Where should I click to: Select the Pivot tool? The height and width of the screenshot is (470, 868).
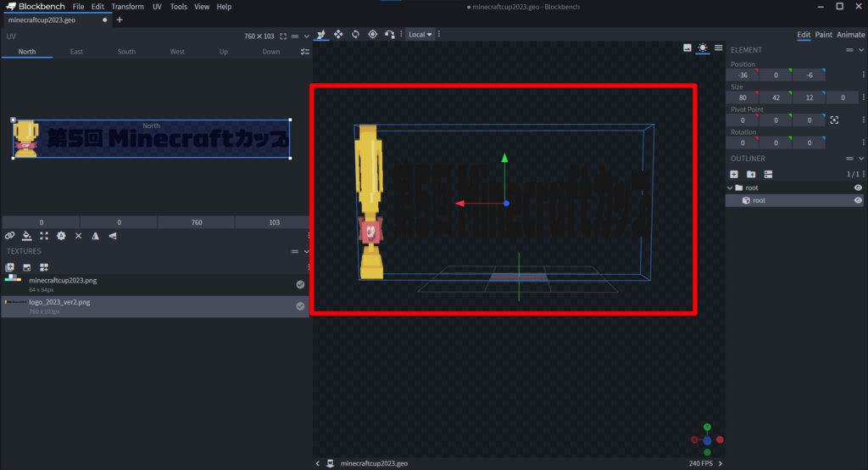[372, 34]
